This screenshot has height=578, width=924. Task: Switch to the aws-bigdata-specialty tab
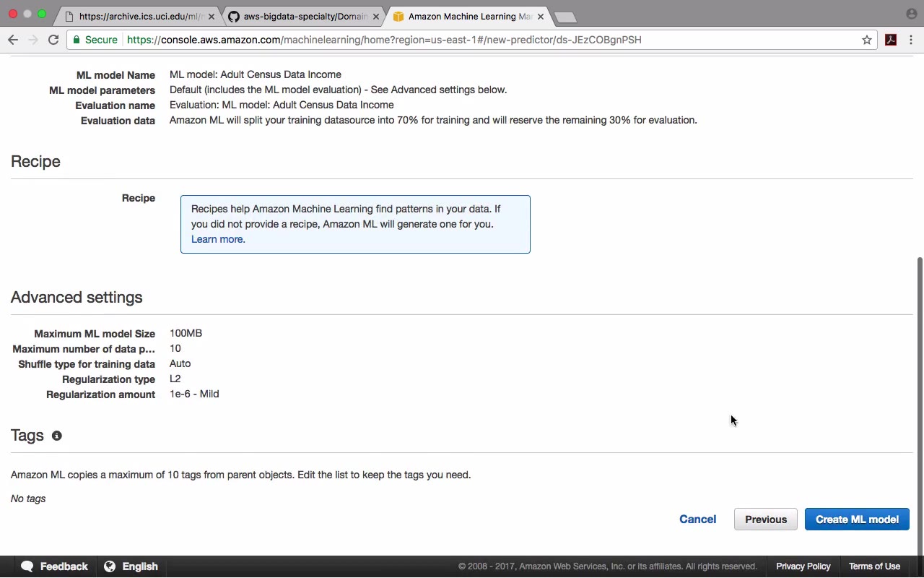(303, 16)
